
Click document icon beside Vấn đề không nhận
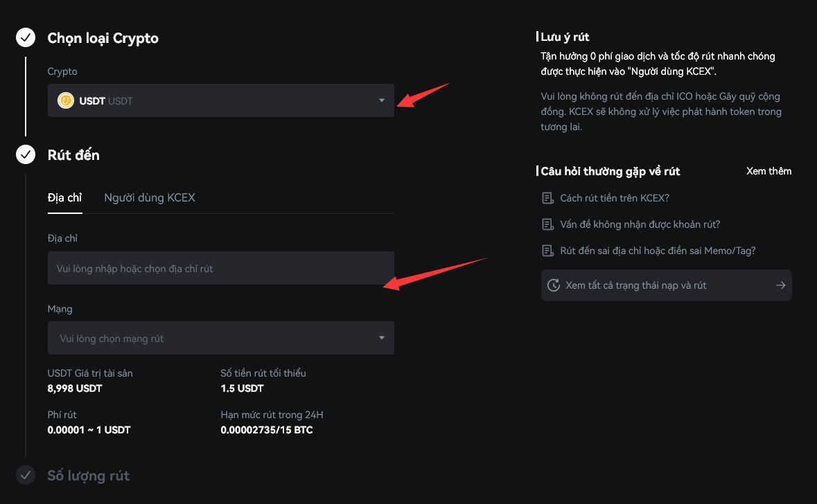click(547, 225)
